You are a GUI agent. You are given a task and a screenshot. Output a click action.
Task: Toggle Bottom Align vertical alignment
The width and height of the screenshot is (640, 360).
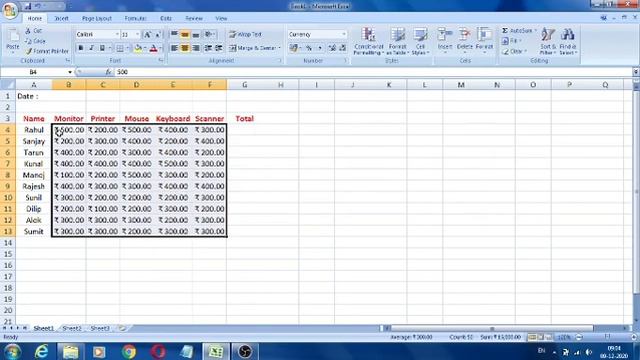(x=196, y=35)
